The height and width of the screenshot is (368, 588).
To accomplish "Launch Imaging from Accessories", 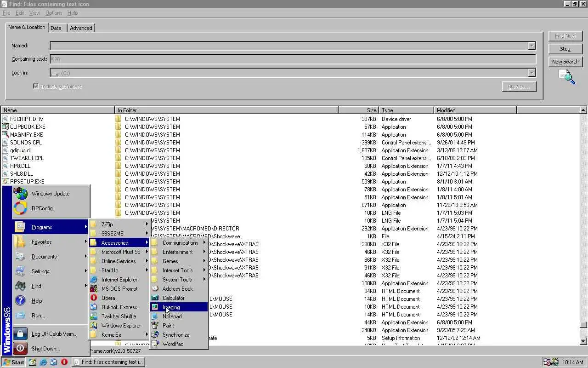I will (179, 307).
